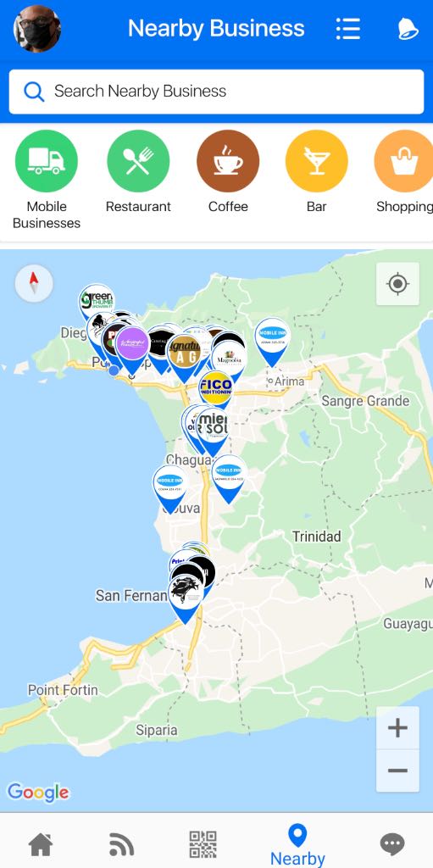Click the Search Nearby Business field
This screenshot has height=868, width=433.
click(217, 92)
